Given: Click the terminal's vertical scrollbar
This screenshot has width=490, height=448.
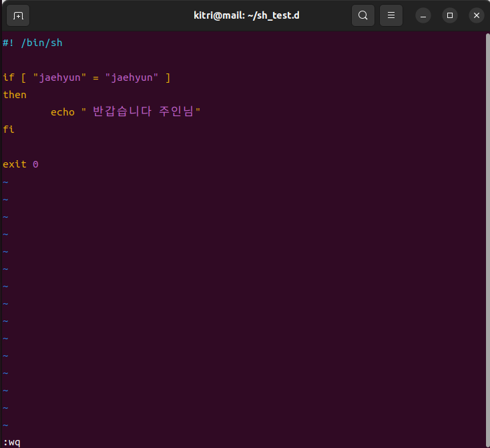Looking at the screenshot, I should (487, 240).
